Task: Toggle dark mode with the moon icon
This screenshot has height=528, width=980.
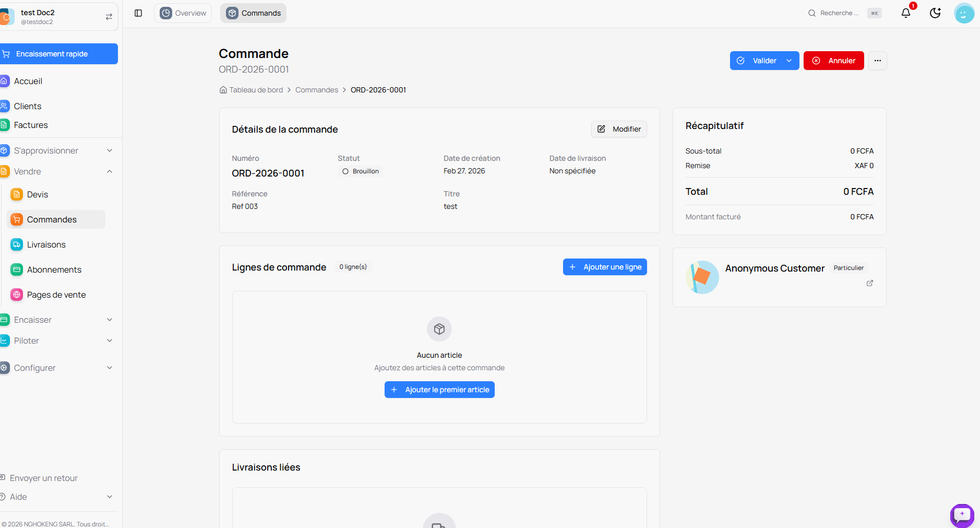Action: click(935, 13)
